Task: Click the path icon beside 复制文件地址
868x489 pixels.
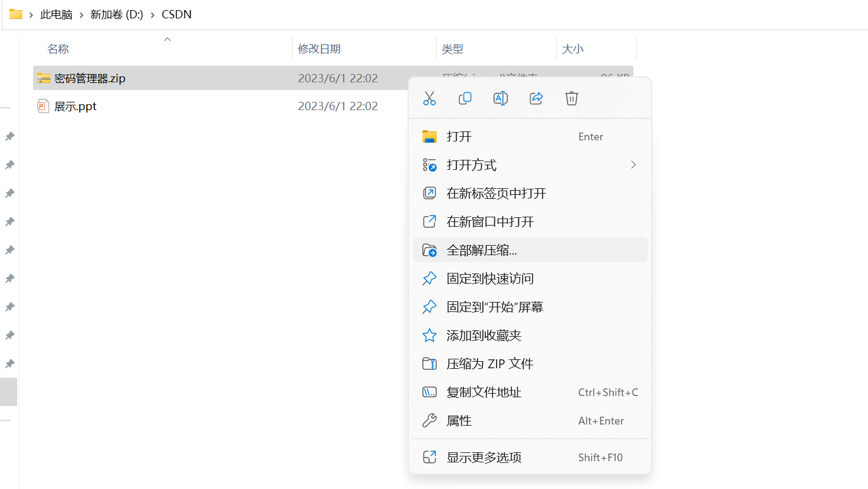Action: (x=430, y=392)
